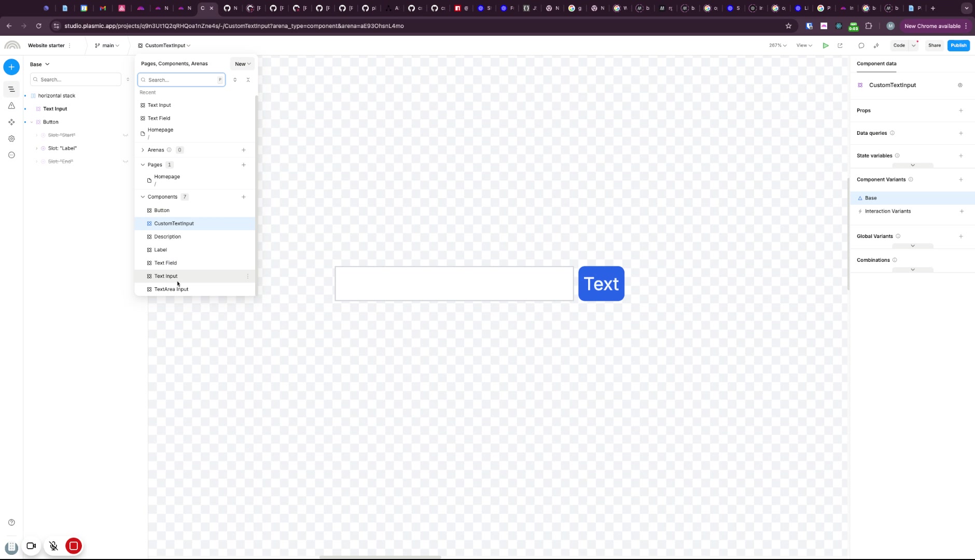975x560 pixels.
Task: Click the Share button
Action: (934, 46)
